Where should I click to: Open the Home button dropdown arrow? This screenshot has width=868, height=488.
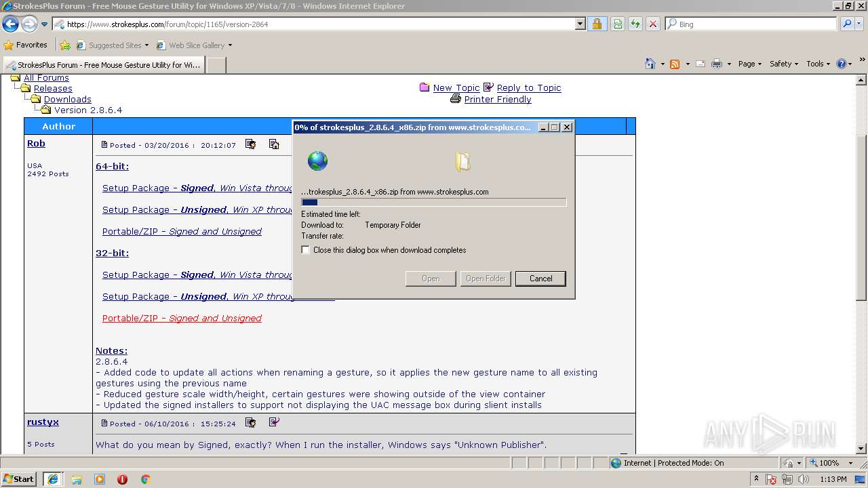pos(663,64)
